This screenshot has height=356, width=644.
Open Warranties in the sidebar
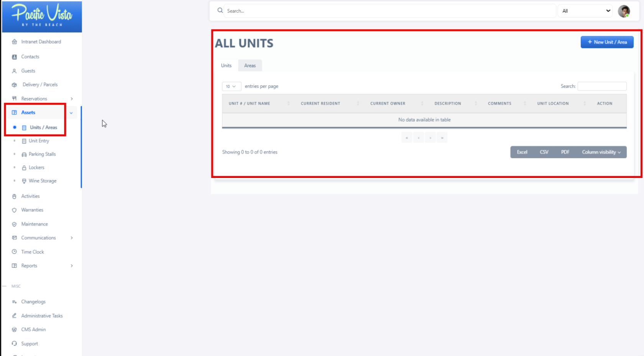coord(32,210)
